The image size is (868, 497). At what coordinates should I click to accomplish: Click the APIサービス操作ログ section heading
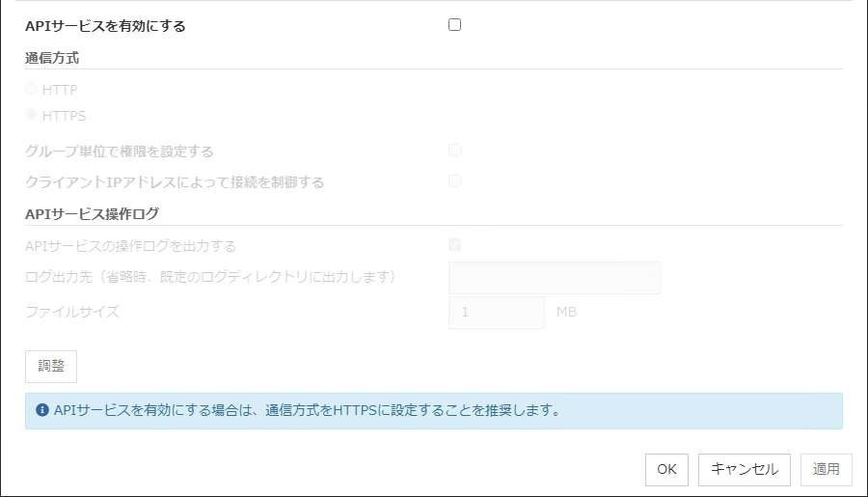click(x=92, y=213)
